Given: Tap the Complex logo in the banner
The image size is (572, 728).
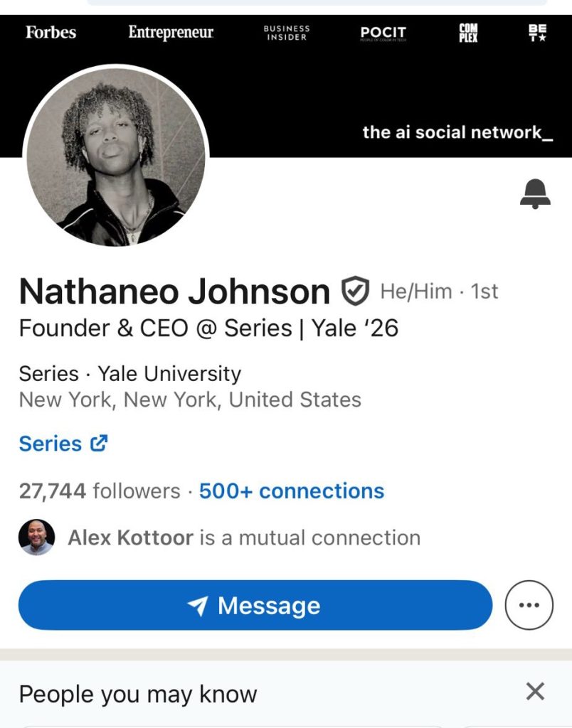Looking at the screenshot, I should click(468, 33).
